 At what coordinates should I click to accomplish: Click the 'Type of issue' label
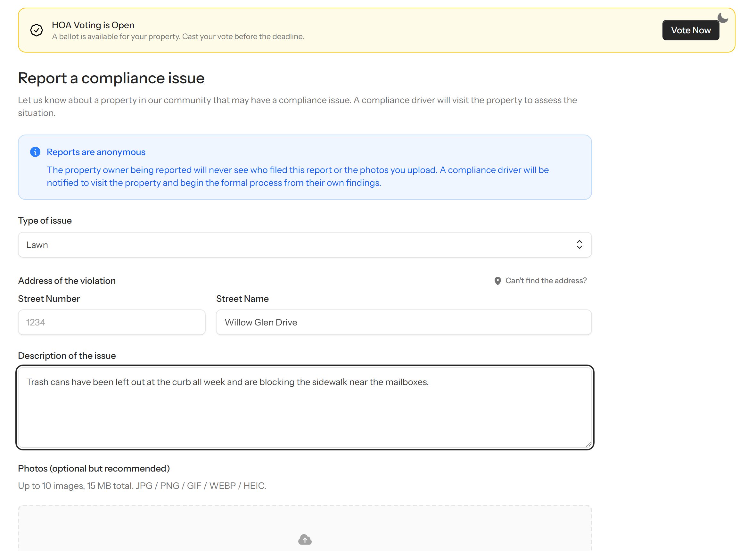[45, 220]
